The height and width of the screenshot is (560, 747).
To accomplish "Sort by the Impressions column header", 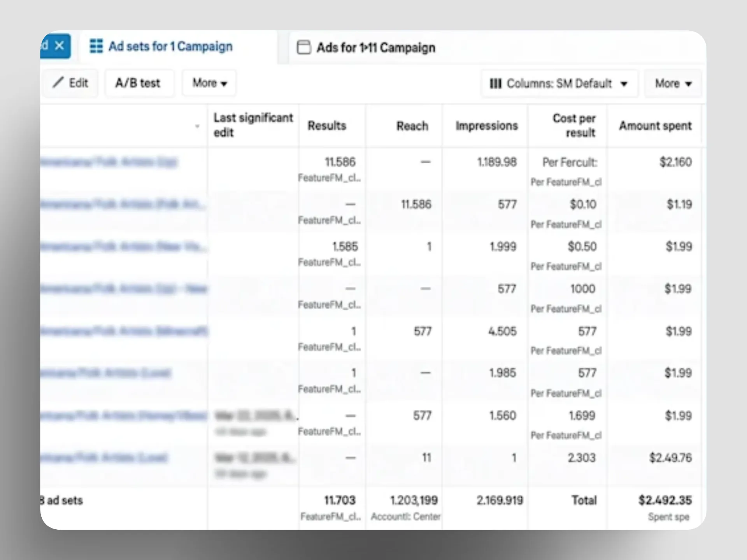I will point(487,126).
